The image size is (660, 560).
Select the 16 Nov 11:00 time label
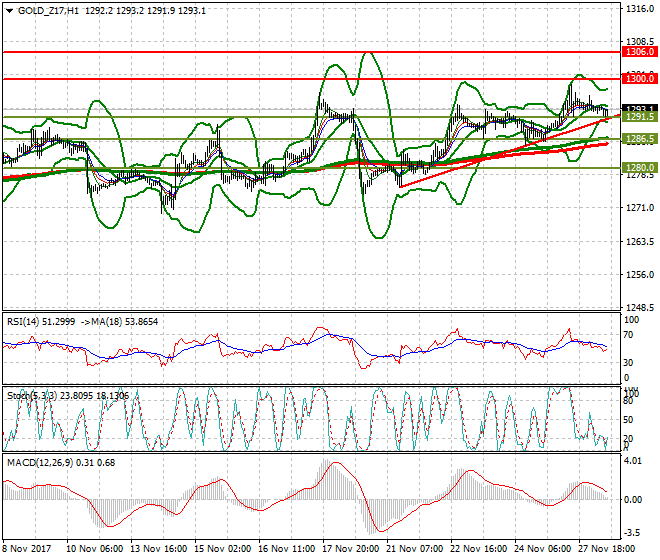tap(287, 549)
